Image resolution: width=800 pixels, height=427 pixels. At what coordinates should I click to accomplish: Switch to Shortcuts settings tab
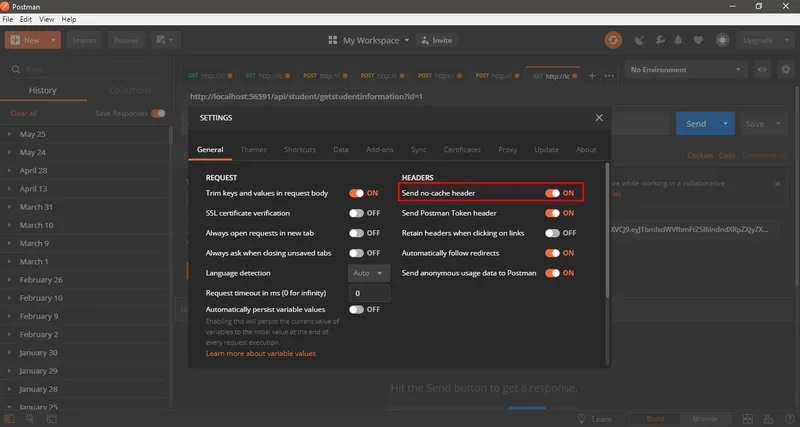pos(300,149)
